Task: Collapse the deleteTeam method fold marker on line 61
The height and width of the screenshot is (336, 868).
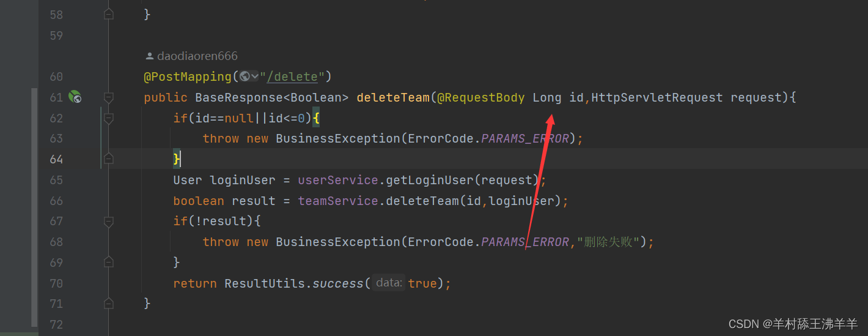Action: (x=109, y=97)
